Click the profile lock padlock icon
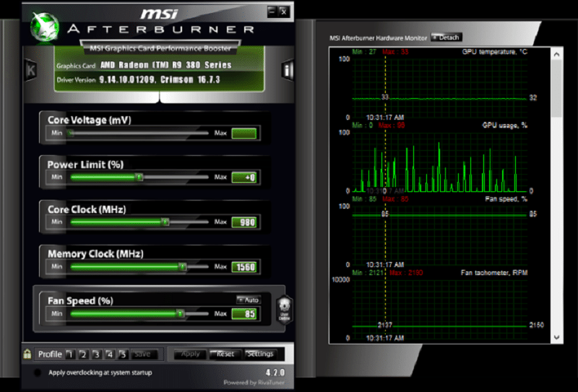578x392 pixels. tap(27, 354)
